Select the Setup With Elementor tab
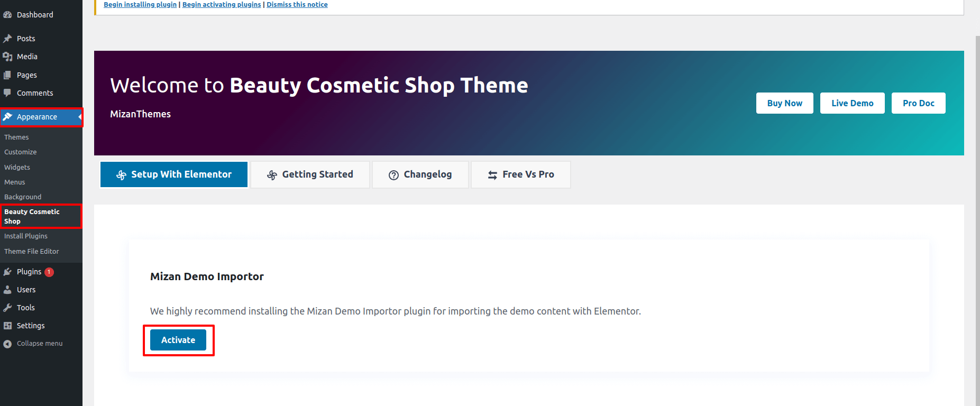 tap(173, 174)
